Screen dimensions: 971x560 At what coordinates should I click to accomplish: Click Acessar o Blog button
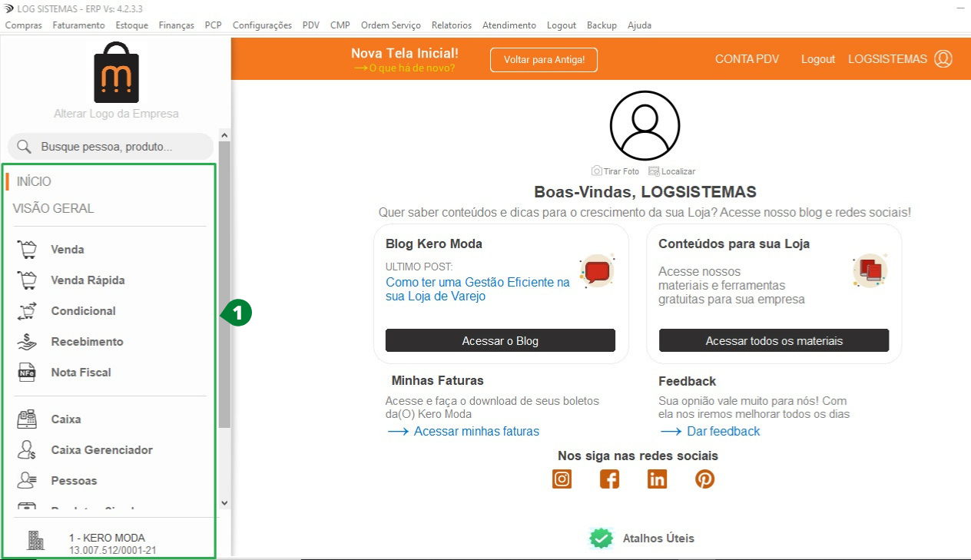coord(500,340)
